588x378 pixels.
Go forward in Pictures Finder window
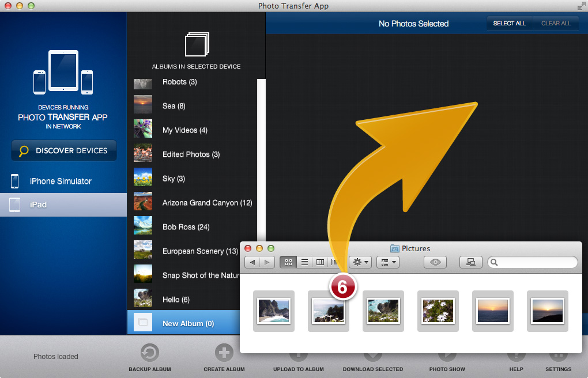[267, 262]
